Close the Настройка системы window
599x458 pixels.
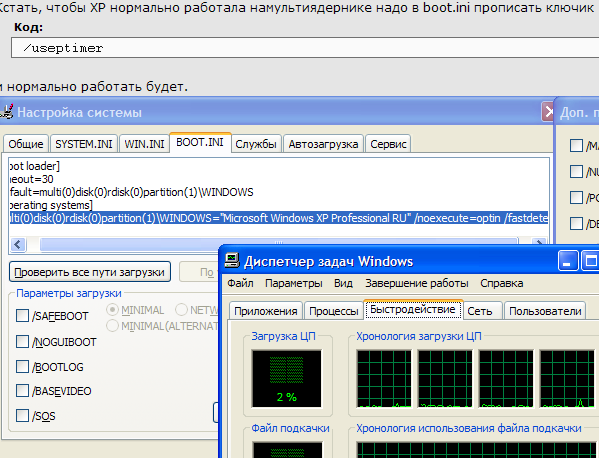[547, 112]
